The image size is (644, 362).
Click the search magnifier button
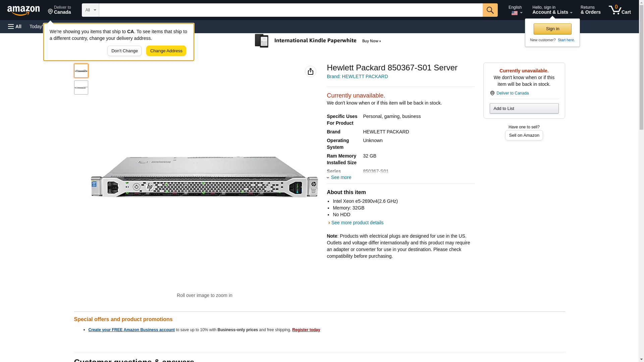tap(490, 10)
